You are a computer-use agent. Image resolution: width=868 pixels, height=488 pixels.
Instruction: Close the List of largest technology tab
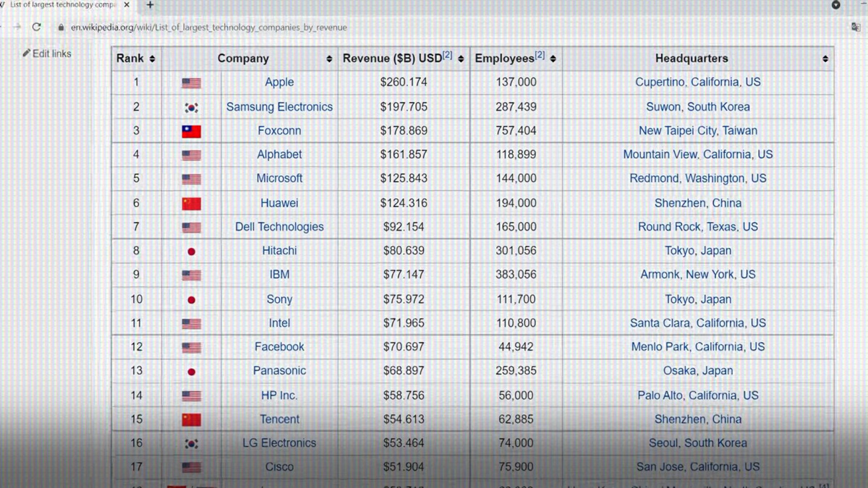click(127, 5)
